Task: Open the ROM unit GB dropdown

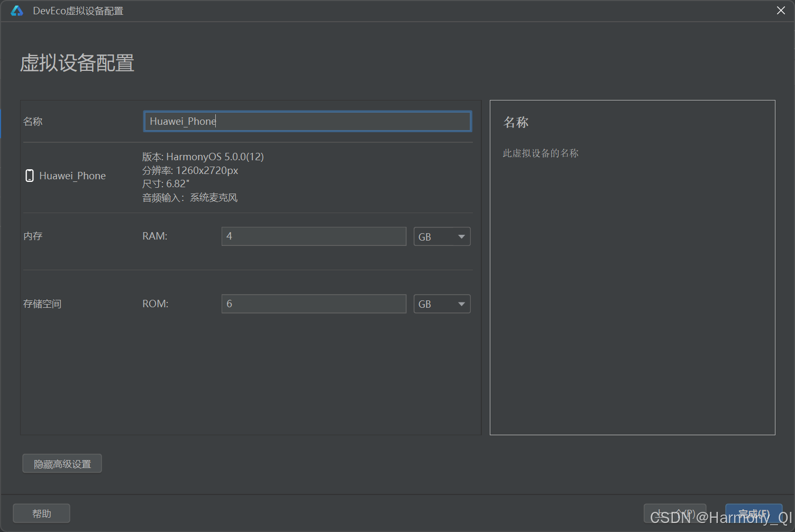Action: (x=442, y=304)
